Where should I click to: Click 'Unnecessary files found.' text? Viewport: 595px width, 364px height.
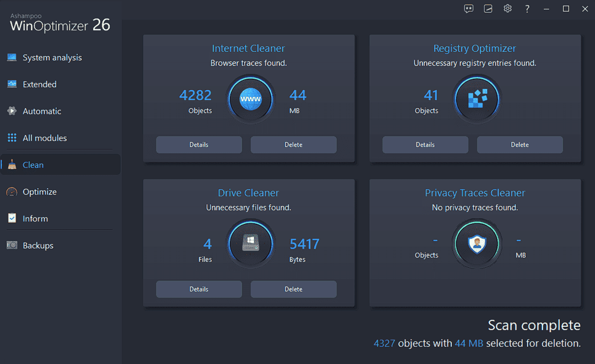pyautogui.click(x=249, y=208)
